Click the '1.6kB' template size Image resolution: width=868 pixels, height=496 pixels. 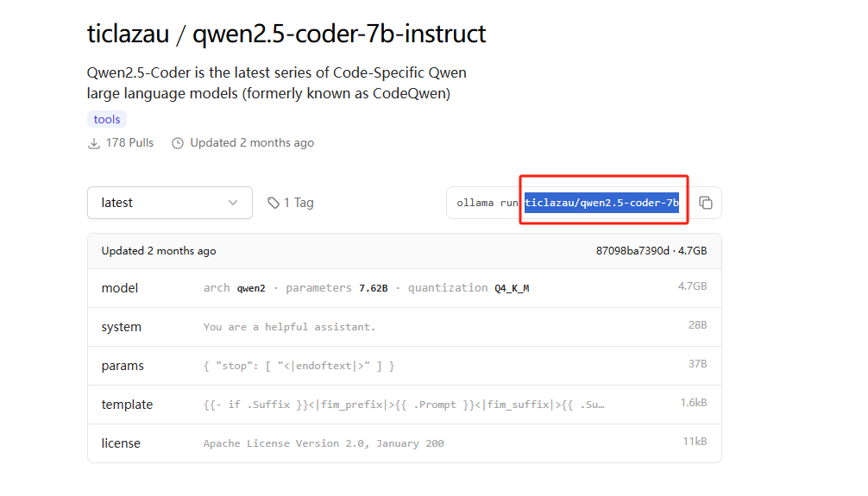pos(694,403)
